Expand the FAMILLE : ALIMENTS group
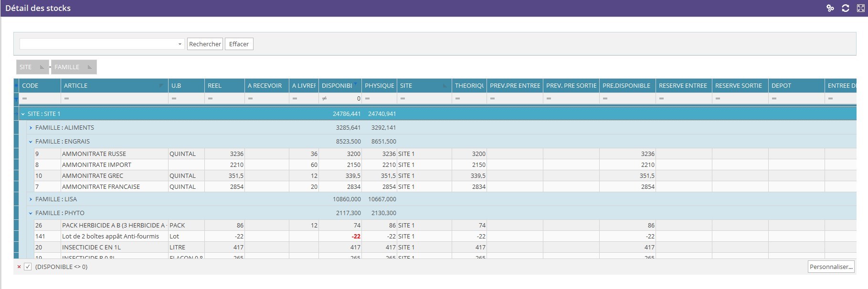 coord(31,128)
